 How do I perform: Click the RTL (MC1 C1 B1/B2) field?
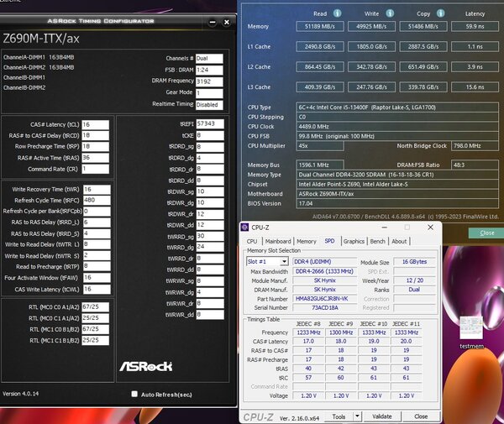point(96,340)
